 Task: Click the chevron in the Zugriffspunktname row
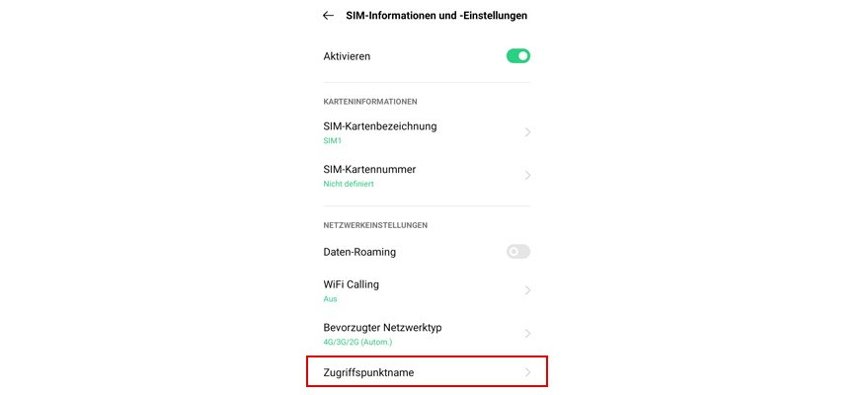[x=528, y=372]
